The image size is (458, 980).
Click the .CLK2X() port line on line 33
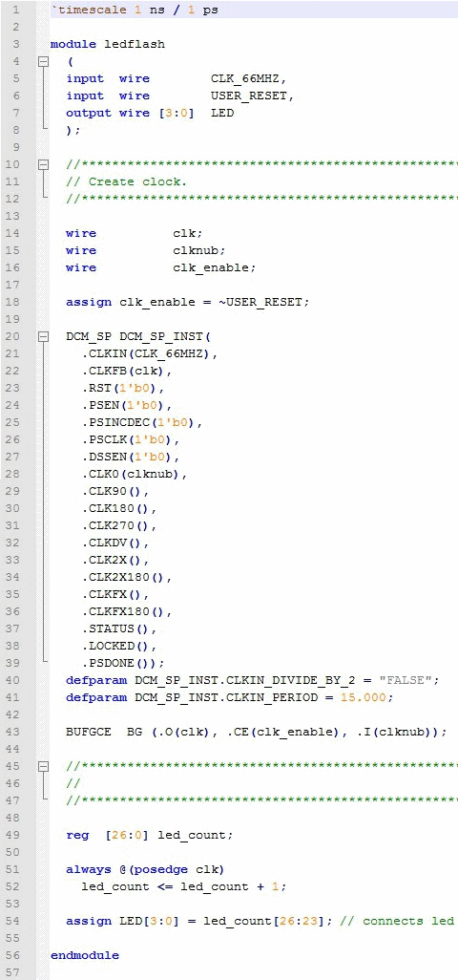click(115, 560)
